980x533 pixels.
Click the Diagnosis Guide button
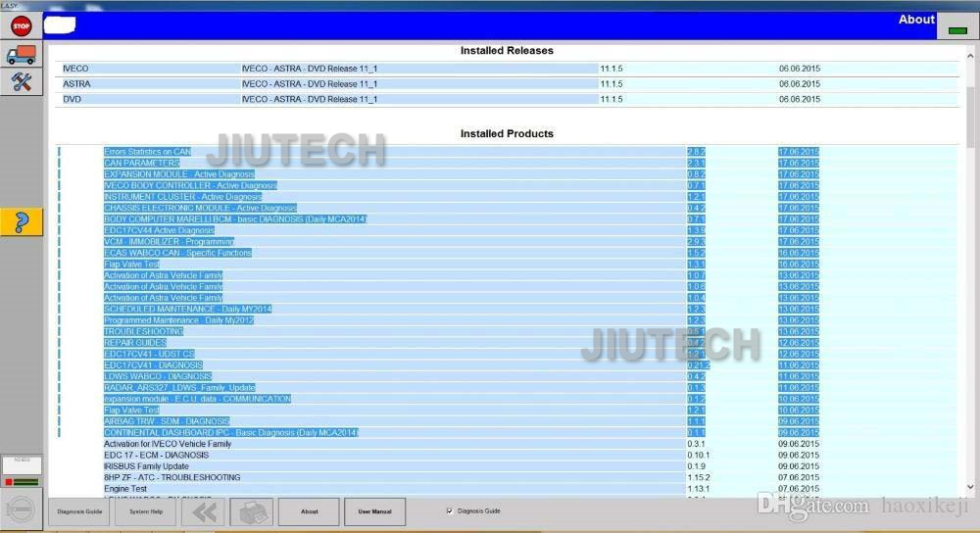[80, 511]
